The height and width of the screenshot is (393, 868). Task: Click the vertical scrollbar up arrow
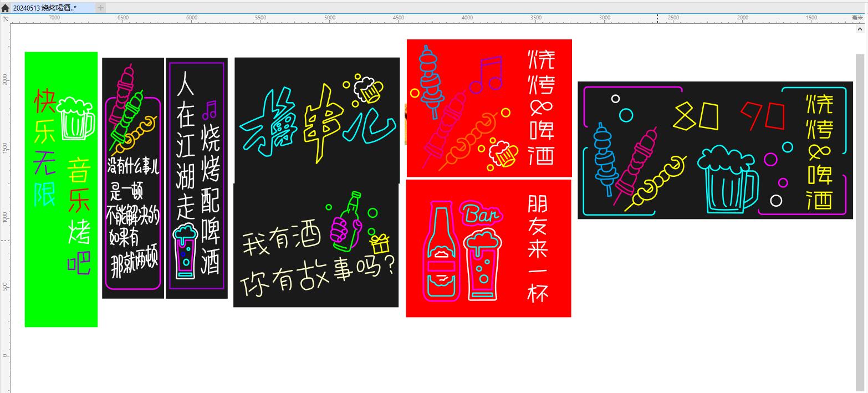(860, 29)
